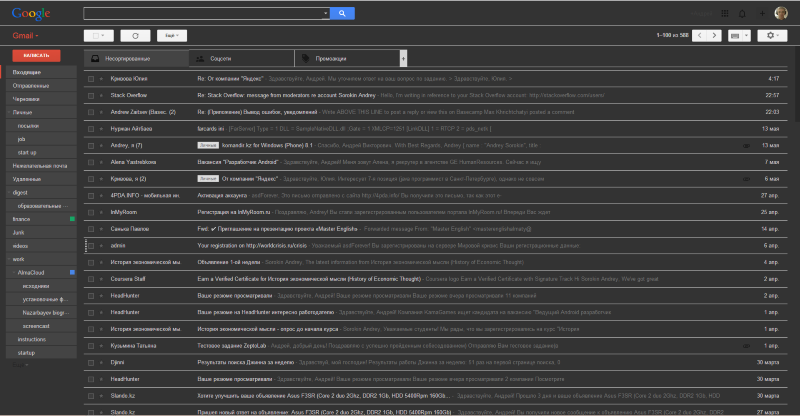Check the 4PDA INFO message box
The width and height of the screenshot is (800, 416).
[91, 196]
